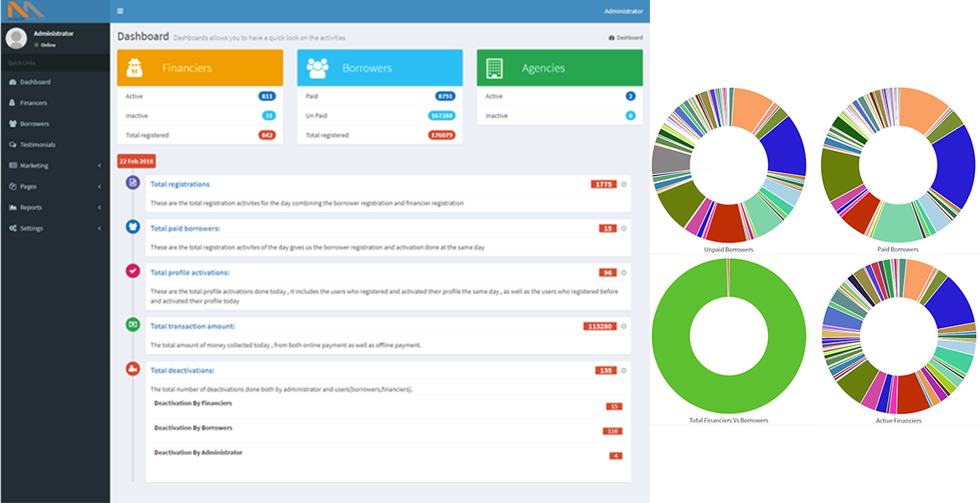Click the red Total deactivations timeline icon
This screenshot has height=503, width=980.
point(132,368)
